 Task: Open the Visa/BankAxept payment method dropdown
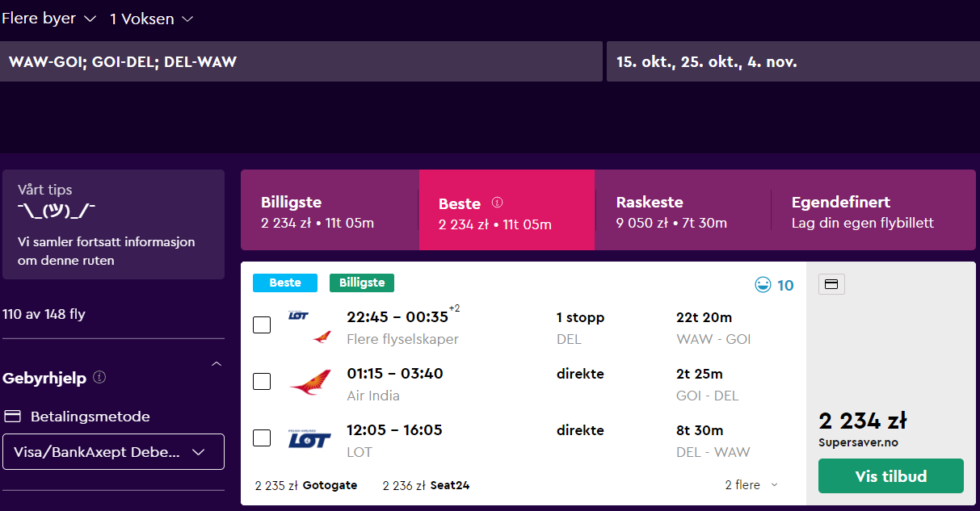[x=113, y=452]
